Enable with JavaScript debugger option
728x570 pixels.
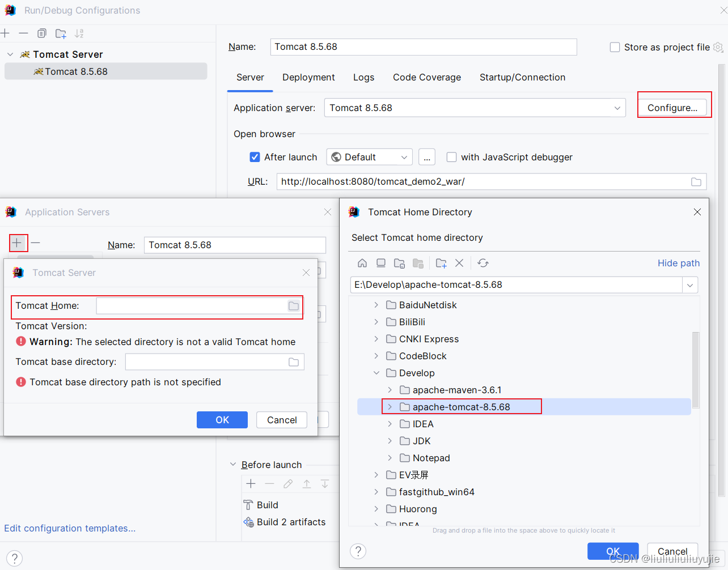[x=452, y=157]
